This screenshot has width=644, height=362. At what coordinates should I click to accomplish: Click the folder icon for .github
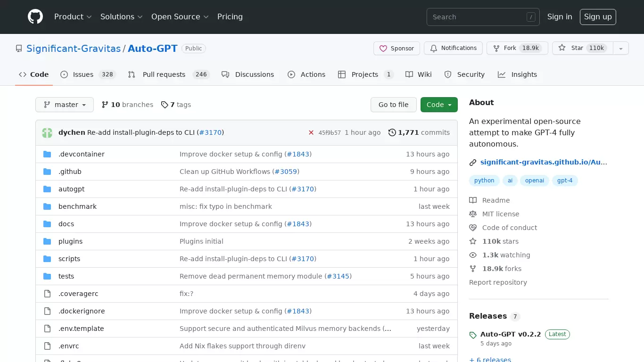[x=47, y=172]
